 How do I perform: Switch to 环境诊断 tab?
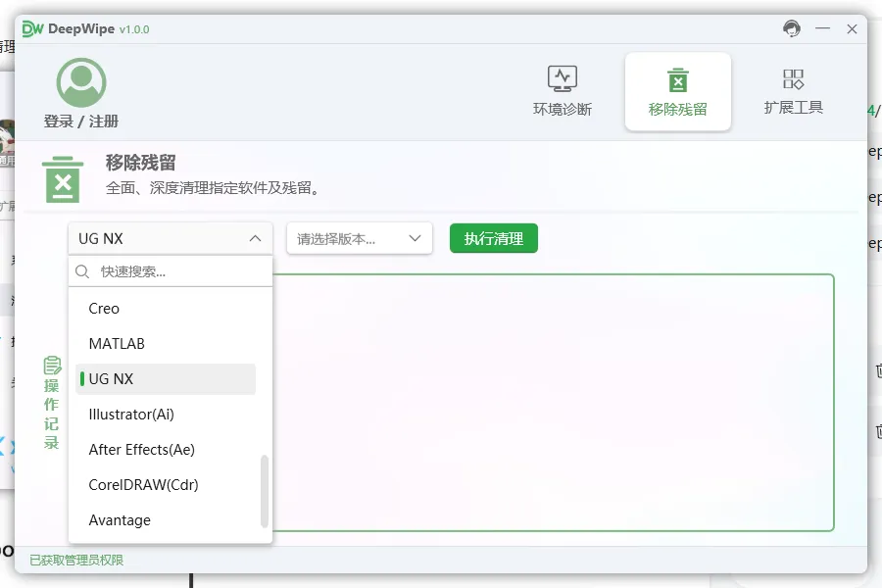click(563, 92)
